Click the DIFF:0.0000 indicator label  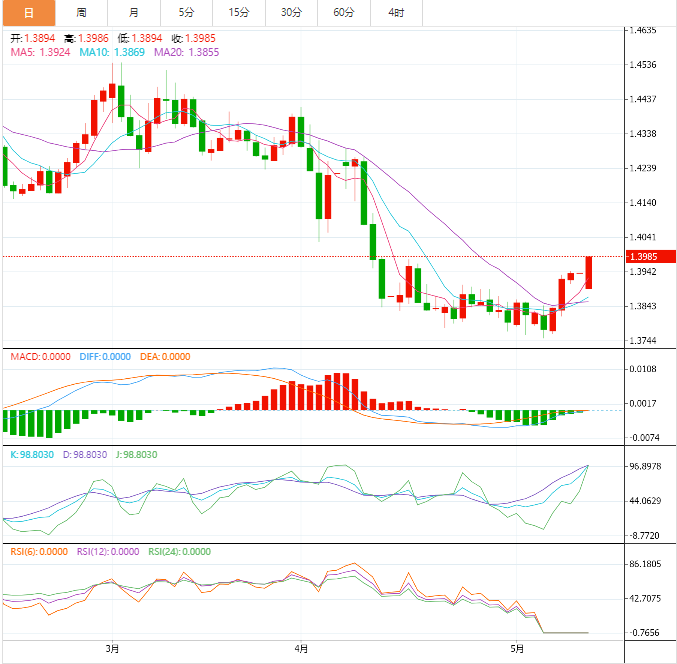click(x=105, y=357)
